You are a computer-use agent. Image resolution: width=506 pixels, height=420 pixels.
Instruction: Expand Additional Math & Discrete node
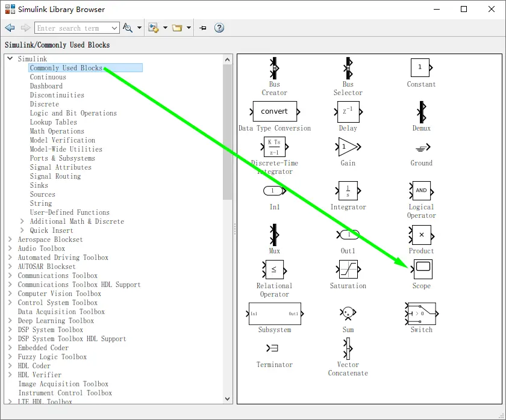[22, 221]
